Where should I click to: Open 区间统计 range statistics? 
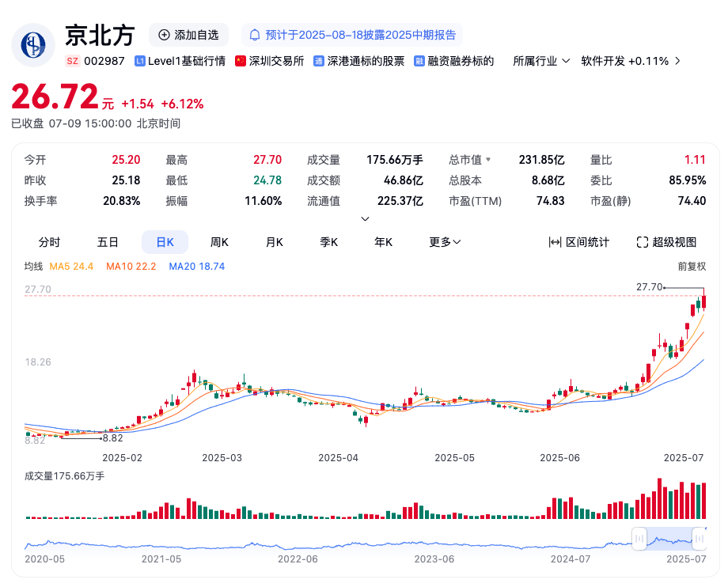(x=578, y=242)
